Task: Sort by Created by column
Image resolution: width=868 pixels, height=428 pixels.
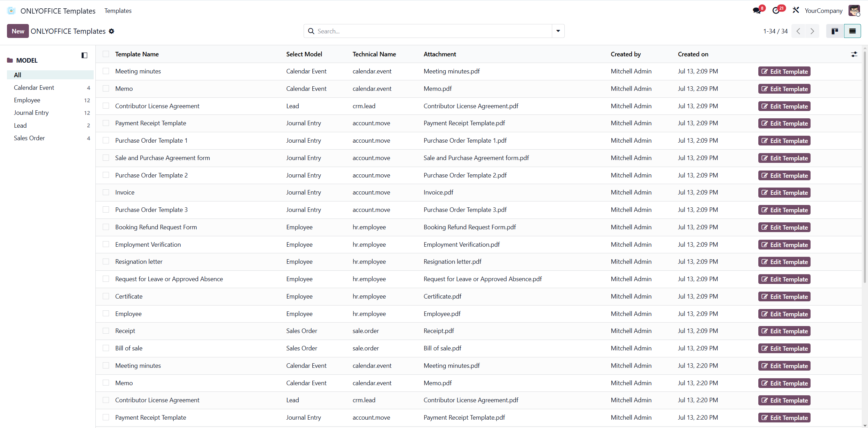Action: 626,54
